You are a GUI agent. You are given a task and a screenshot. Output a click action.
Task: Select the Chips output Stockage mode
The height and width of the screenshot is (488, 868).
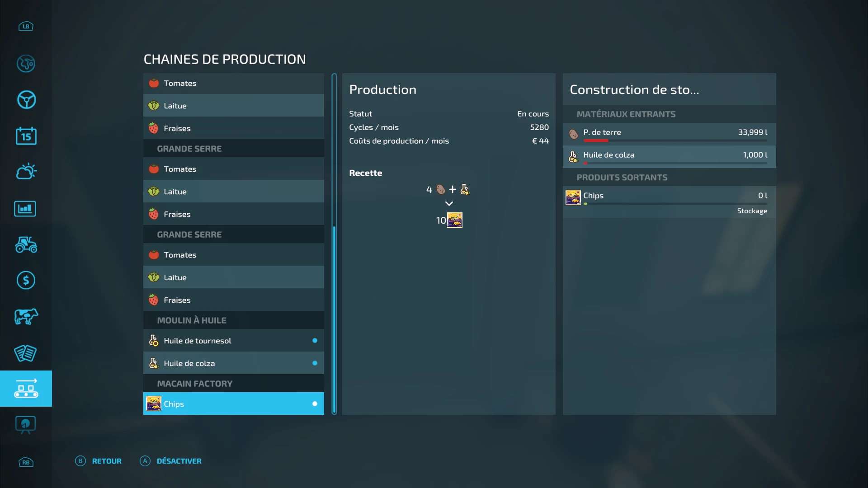point(752,211)
